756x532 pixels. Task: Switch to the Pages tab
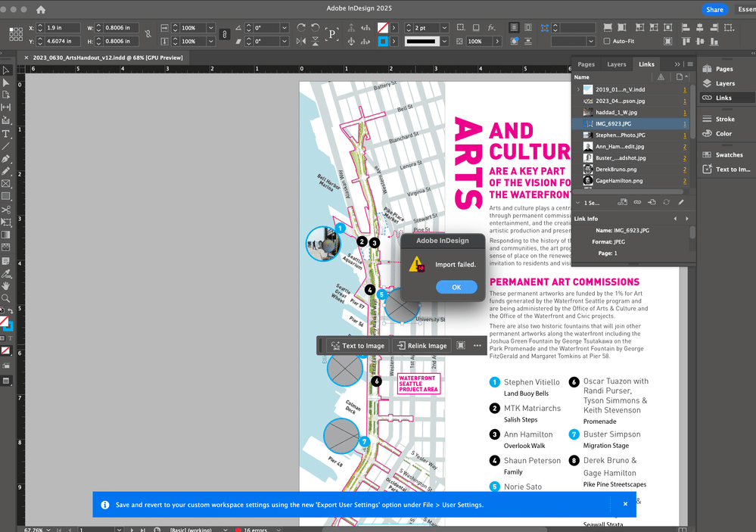tap(586, 64)
